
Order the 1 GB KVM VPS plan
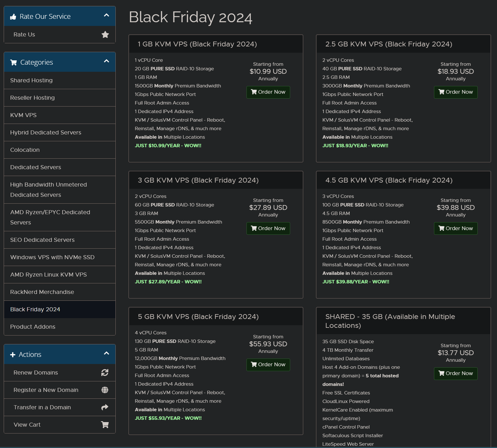[x=268, y=92]
